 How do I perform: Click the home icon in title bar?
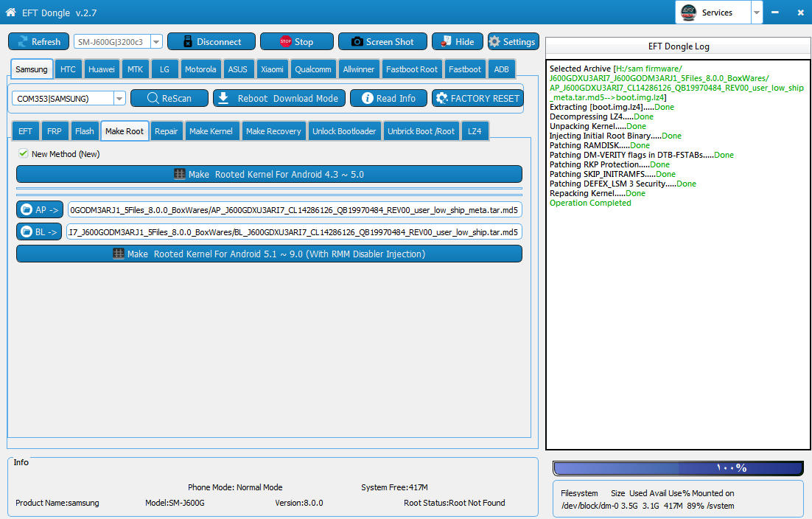click(x=10, y=12)
